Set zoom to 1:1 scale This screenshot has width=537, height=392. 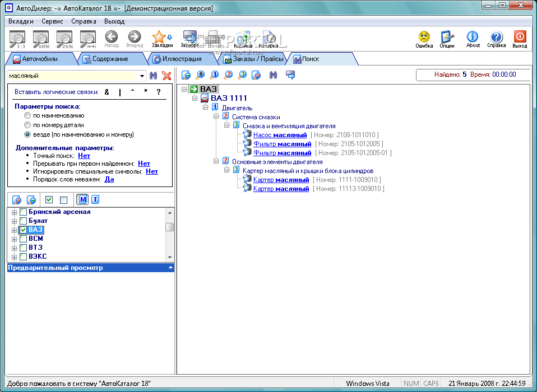click(17, 39)
